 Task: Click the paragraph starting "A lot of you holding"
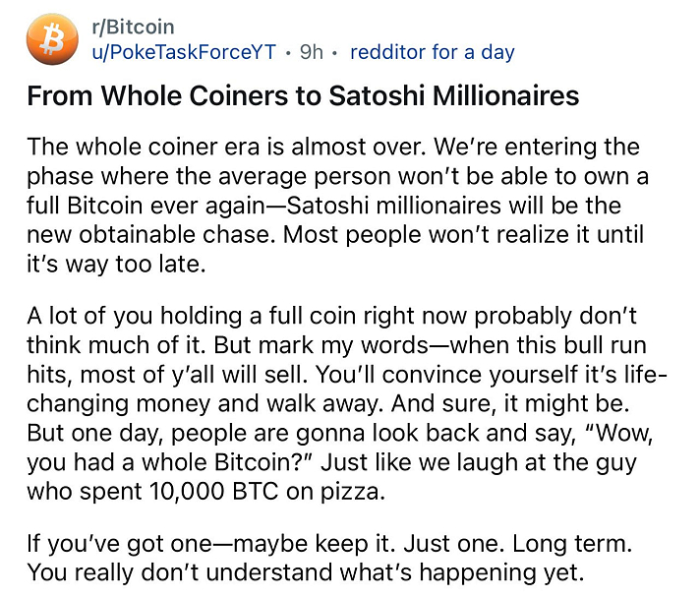pos(334,405)
